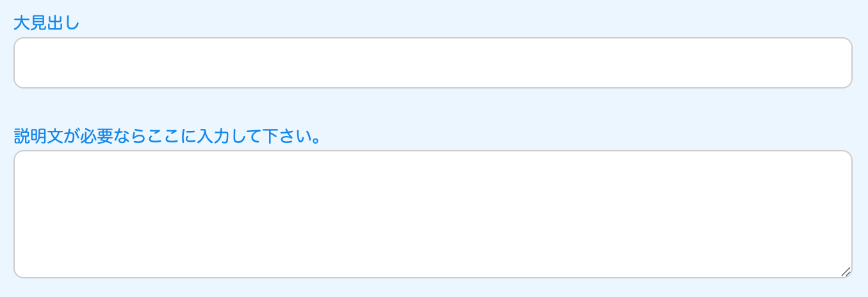Set cursor in the 説明文 textarea
Image resolution: width=868 pixels, height=297 pixels.
(x=432, y=214)
